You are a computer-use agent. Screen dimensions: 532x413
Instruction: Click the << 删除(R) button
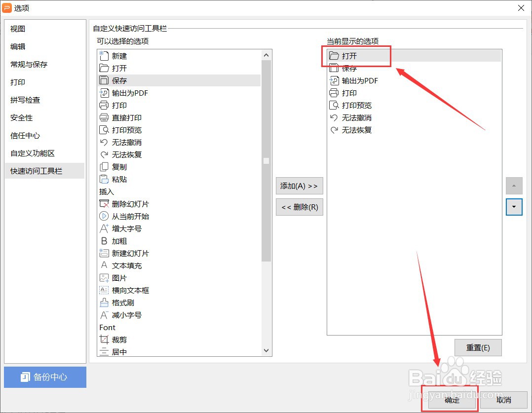coord(299,207)
